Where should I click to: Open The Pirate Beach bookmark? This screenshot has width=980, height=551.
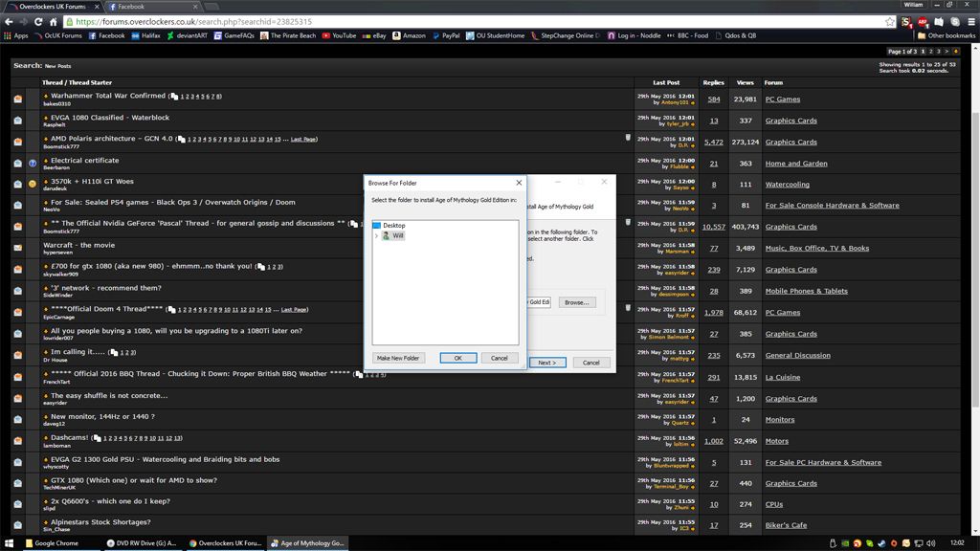tap(288, 35)
